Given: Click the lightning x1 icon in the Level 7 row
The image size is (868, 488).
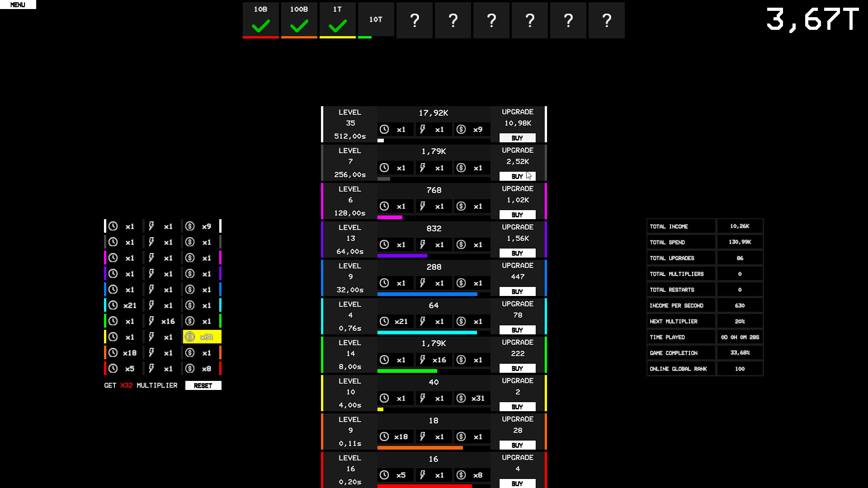Looking at the screenshot, I should pos(433,168).
